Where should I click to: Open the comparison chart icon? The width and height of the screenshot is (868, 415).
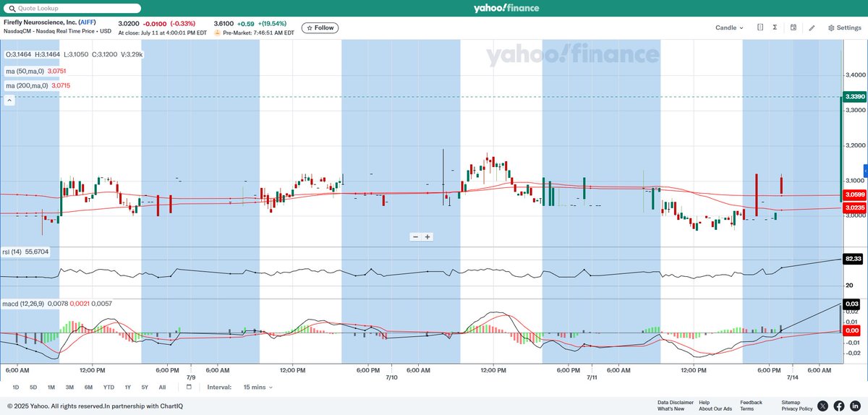click(760, 27)
